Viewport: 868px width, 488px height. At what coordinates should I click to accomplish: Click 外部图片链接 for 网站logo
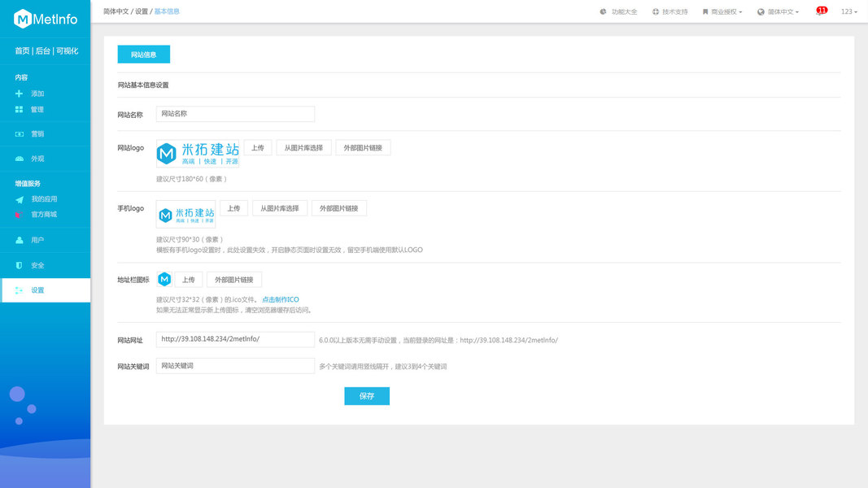[x=363, y=148]
